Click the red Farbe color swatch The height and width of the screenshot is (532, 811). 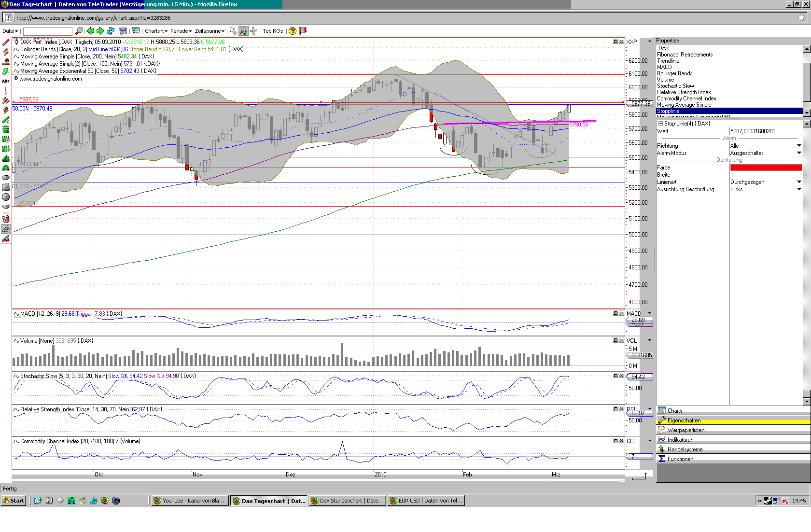766,168
